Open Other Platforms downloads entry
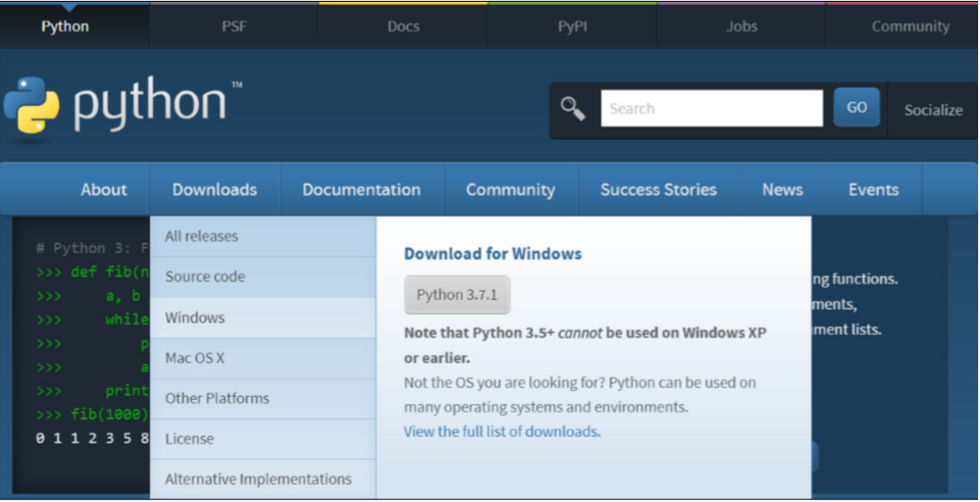The image size is (980, 502). (x=217, y=398)
